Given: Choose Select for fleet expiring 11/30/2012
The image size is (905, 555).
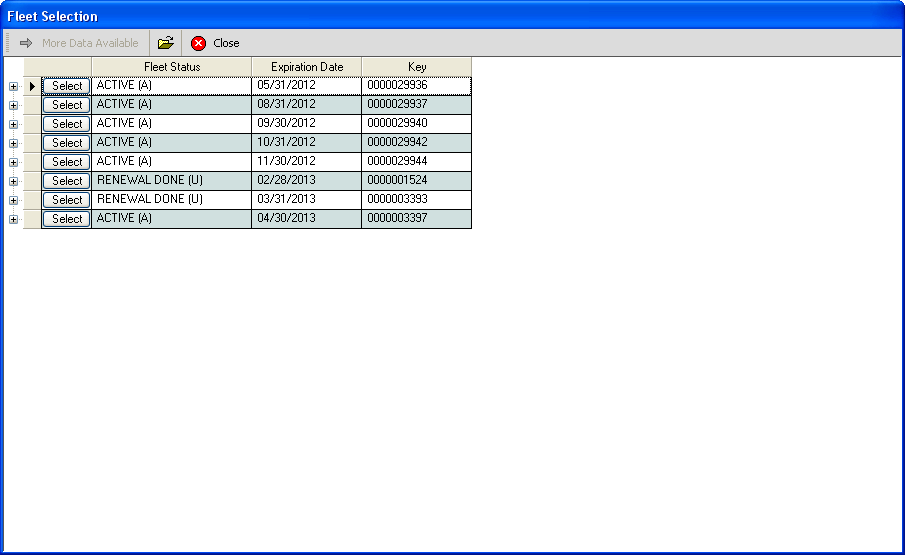Looking at the screenshot, I should 67,162.
